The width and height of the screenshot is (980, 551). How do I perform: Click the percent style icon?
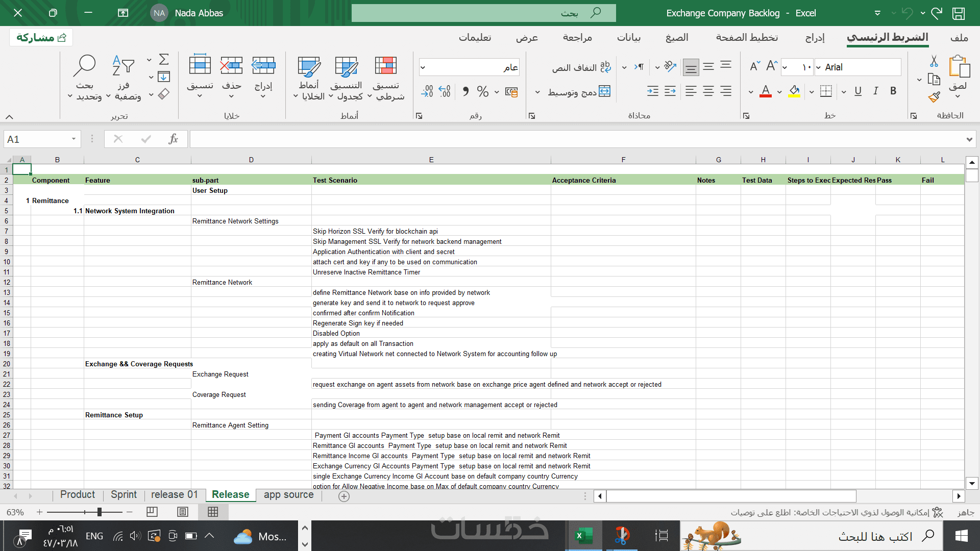(482, 91)
